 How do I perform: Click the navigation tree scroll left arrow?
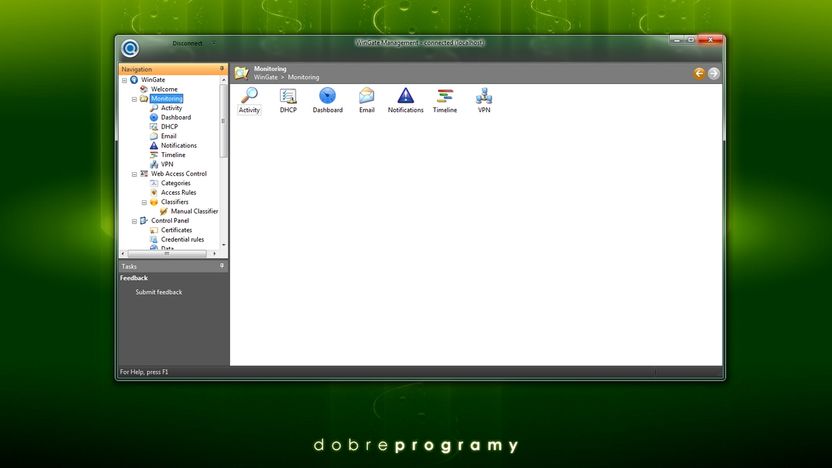point(123,254)
